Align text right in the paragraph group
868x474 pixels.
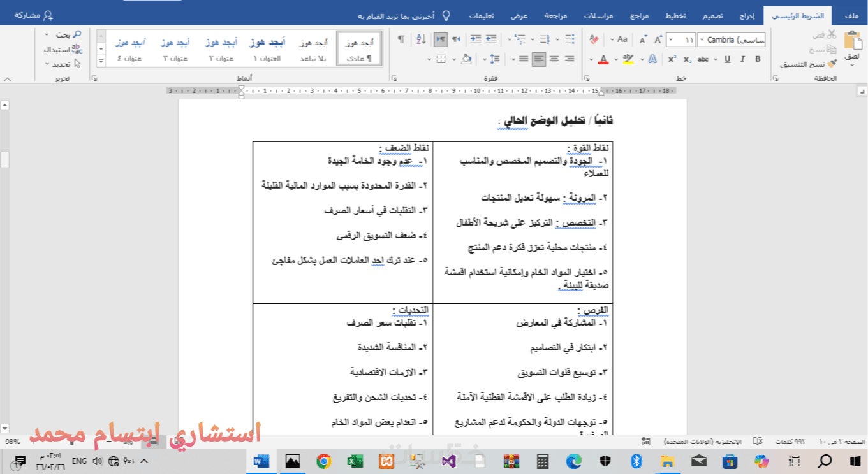pyautogui.click(x=570, y=59)
